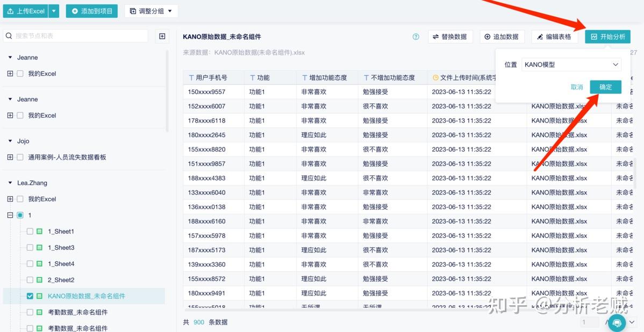Click the 开始分析 chart icon button
Image resolution: width=644 pixels, height=332 pixels.
click(x=594, y=37)
